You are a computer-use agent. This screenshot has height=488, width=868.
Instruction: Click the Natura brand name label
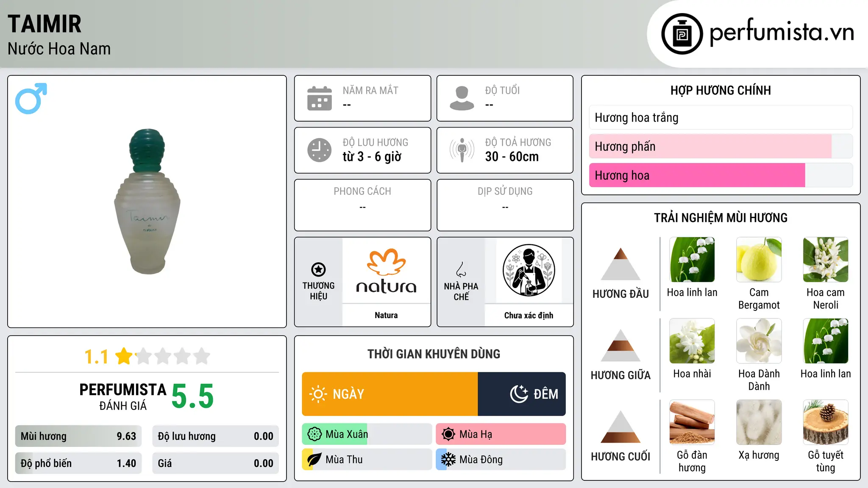coord(386,315)
